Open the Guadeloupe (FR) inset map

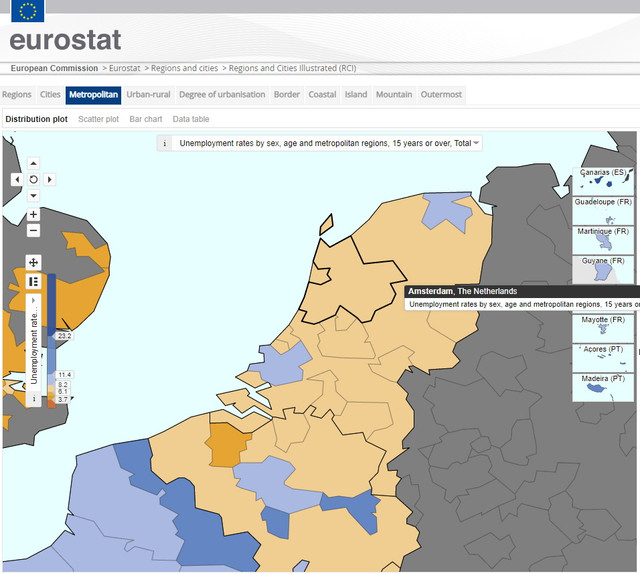click(603, 211)
